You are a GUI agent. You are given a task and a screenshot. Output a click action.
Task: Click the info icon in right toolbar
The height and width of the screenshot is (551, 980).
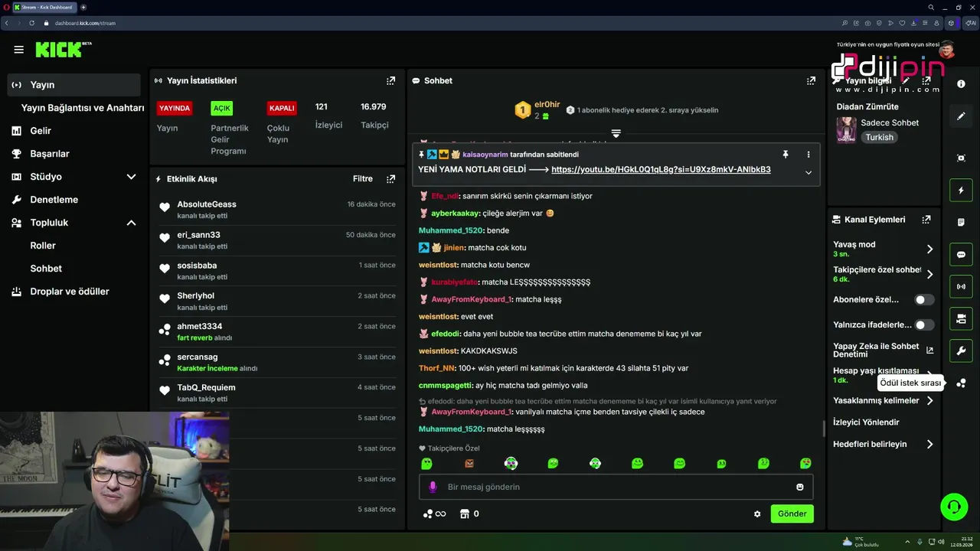[x=961, y=84]
